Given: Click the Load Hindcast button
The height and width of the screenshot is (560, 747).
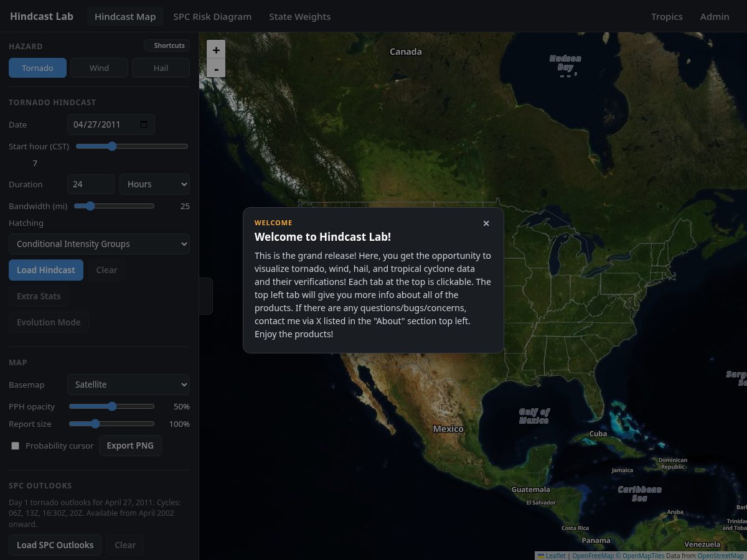Looking at the screenshot, I should coord(46,270).
